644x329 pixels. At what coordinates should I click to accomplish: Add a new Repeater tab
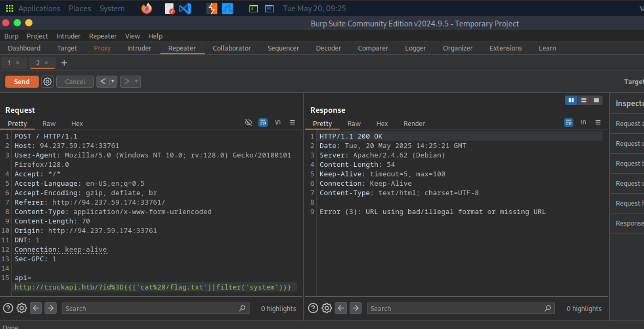point(64,63)
